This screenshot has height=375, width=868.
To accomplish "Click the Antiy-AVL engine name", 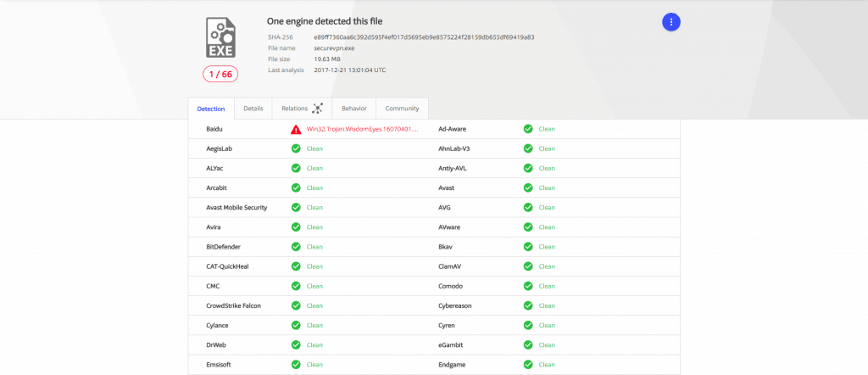I will tap(452, 168).
